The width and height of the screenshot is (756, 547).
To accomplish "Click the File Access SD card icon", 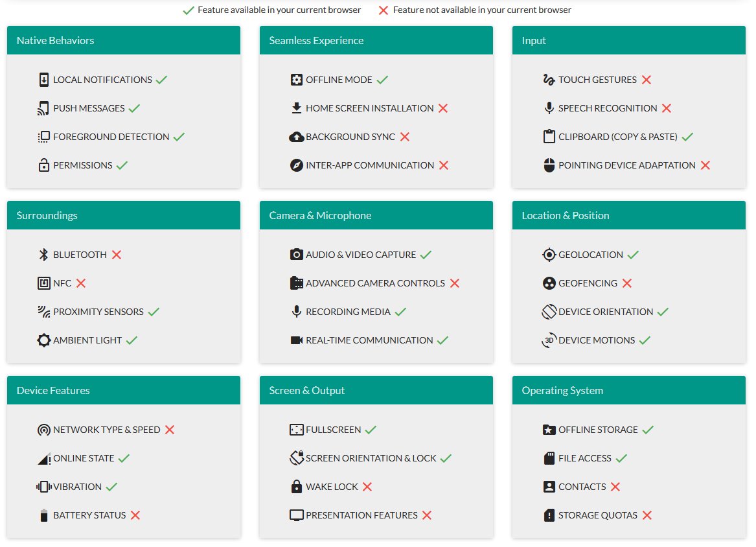I will coord(549,458).
